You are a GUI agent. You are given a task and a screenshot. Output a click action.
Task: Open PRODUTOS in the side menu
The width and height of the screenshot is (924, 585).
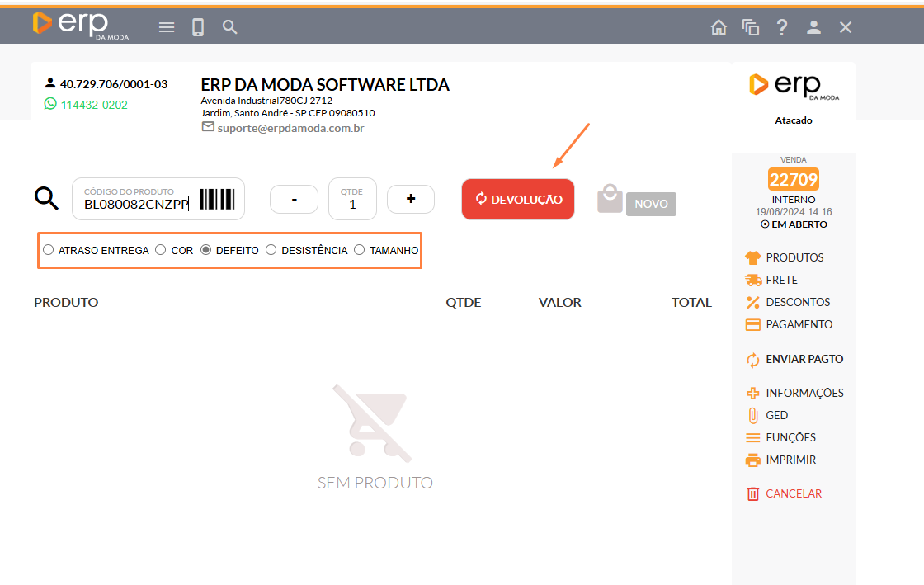(x=794, y=257)
